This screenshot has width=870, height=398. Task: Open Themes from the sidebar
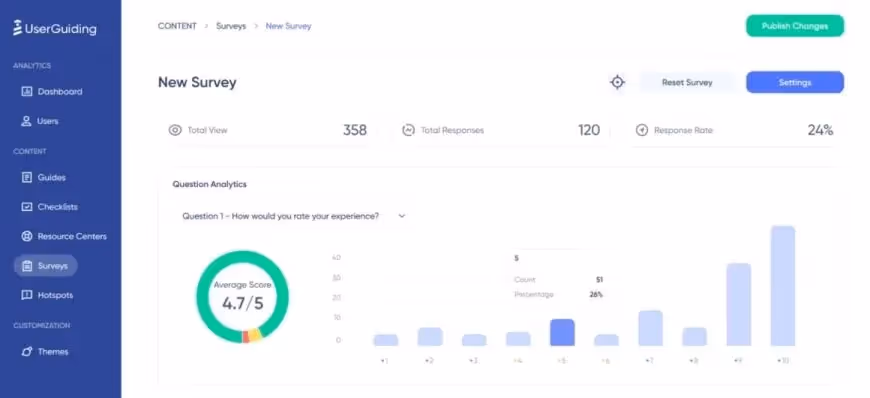point(45,352)
